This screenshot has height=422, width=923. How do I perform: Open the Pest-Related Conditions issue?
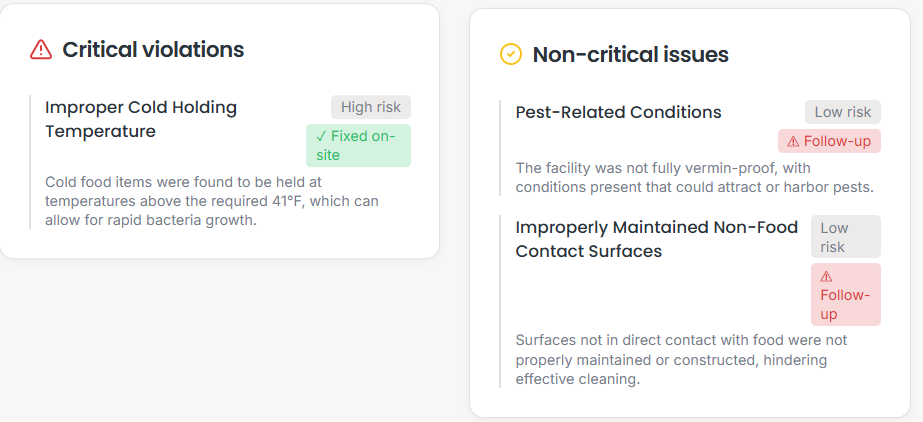click(618, 112)
